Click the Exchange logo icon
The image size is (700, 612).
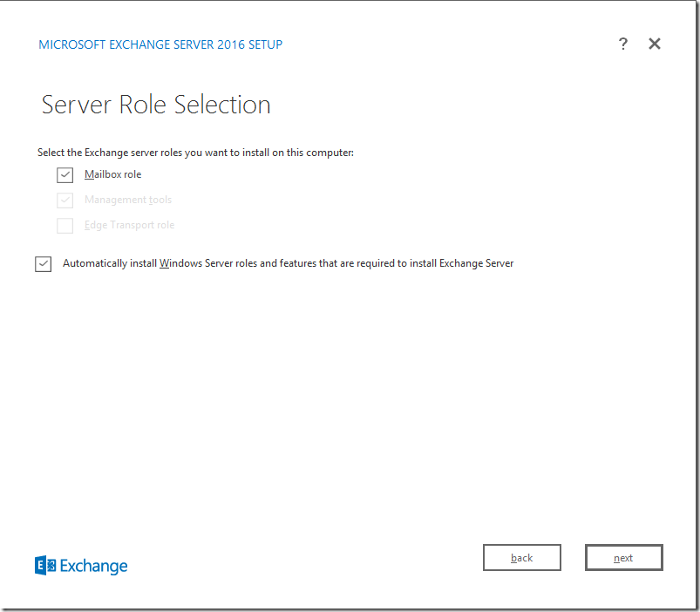coord(45,566)
